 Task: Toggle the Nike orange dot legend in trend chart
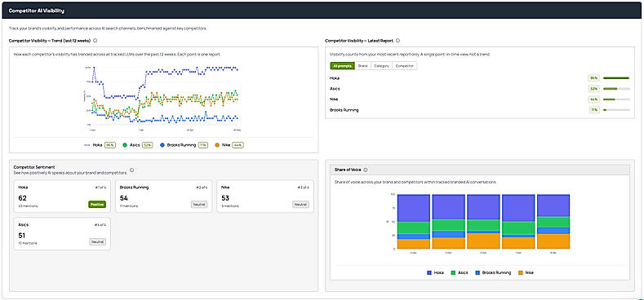[x=217, y=145]
